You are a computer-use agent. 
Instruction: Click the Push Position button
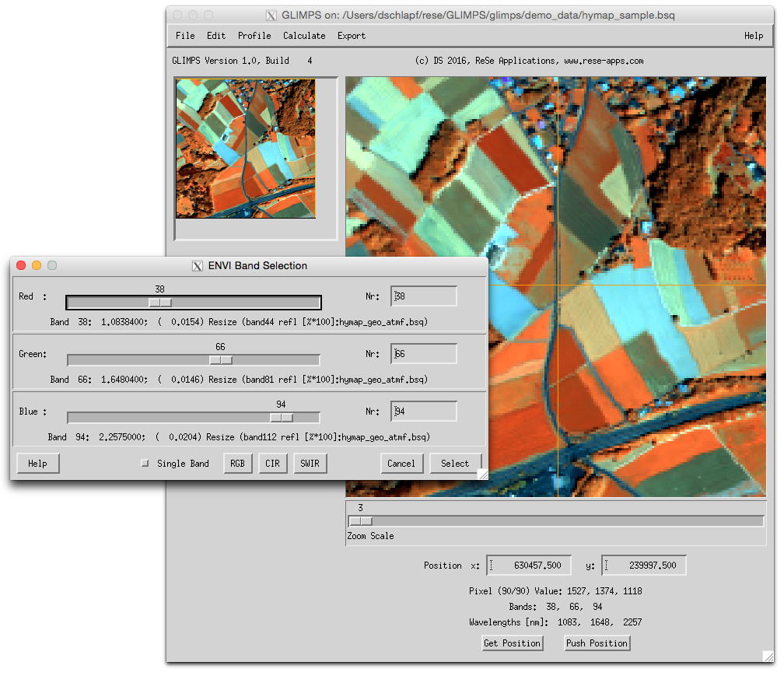point(597,643)
